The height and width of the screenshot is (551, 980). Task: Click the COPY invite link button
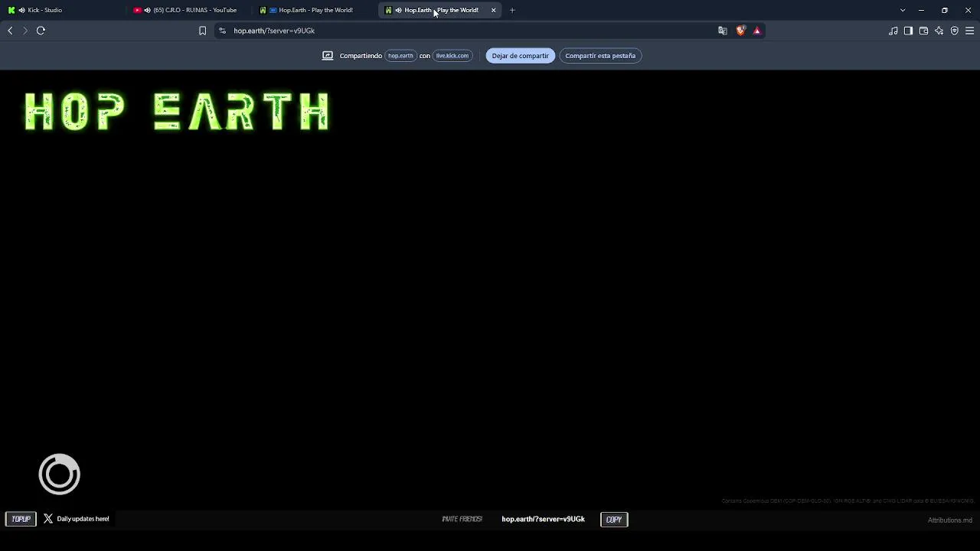614,520
